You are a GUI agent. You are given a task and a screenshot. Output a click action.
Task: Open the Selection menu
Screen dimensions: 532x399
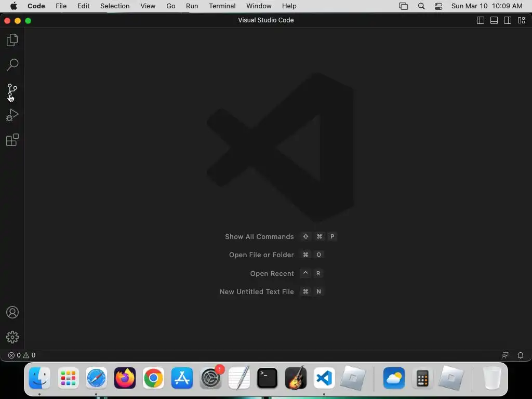(115, 6)
